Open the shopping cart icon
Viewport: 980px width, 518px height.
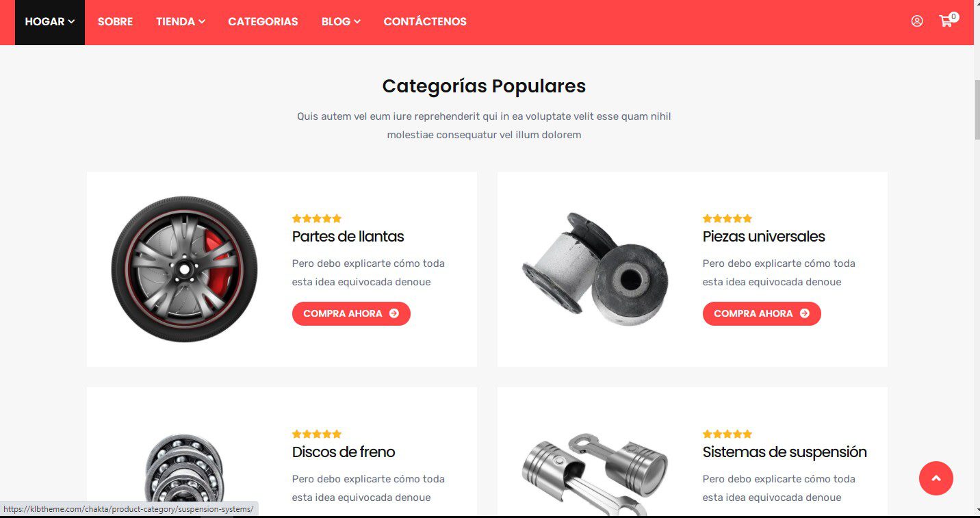[x=948, y=21]
